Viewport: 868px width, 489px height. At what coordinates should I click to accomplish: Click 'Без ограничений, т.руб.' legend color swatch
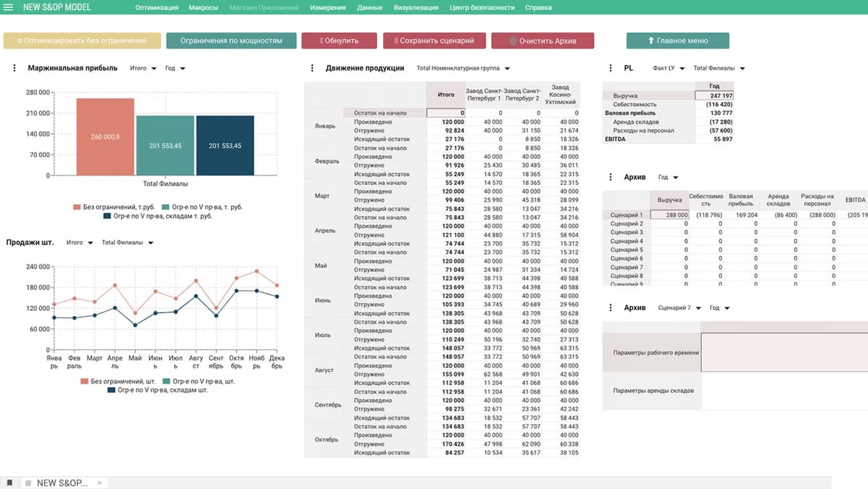click(x=77, y=208)
